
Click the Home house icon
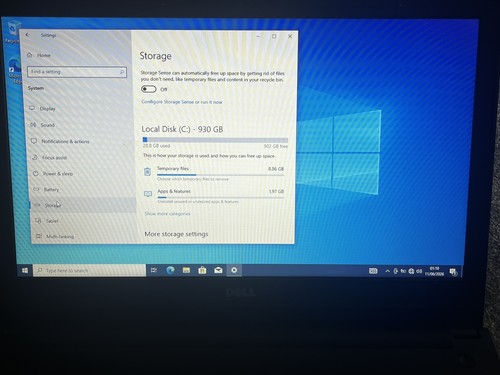click(29, 55)
